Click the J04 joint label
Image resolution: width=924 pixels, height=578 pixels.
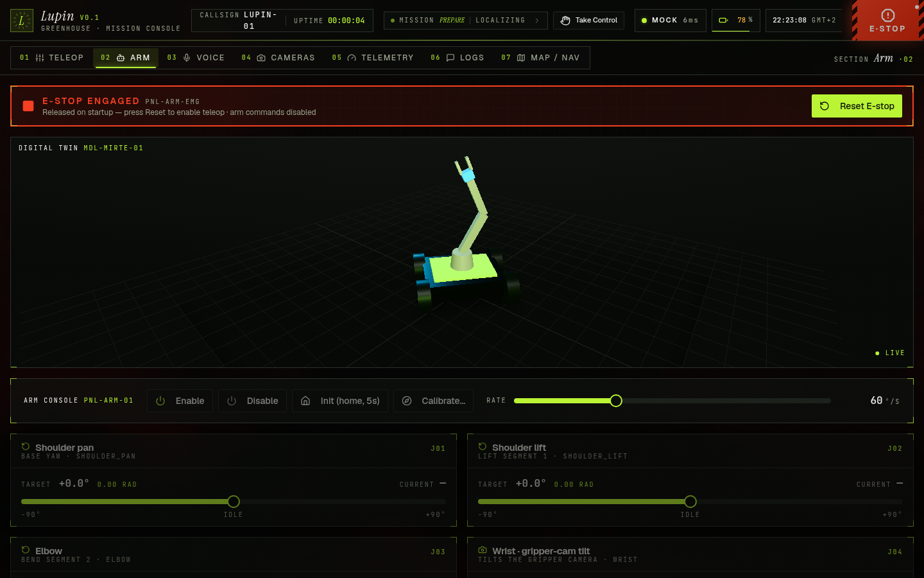tap(895, 552)
